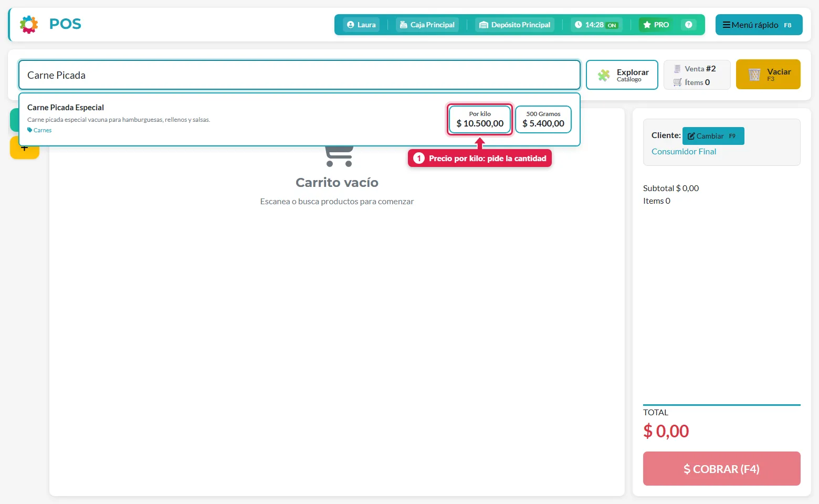Select the Caja Principal badge
This screenshot has height=504, width=819.
click(x=427, y=25)
